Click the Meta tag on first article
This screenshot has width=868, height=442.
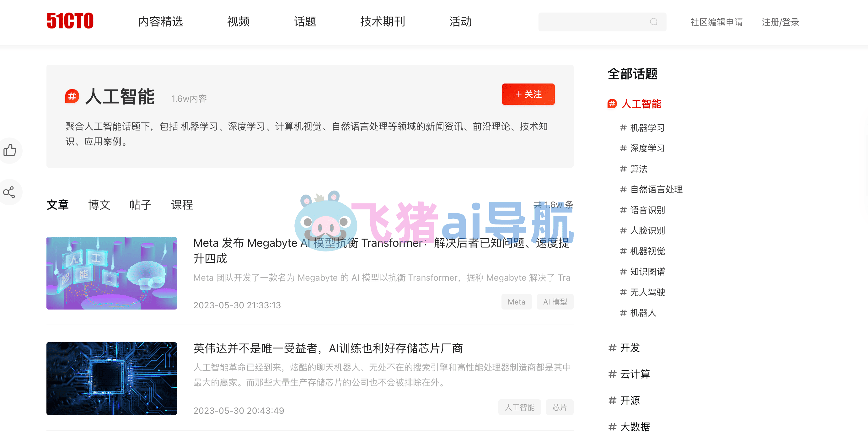pyautogui.click(x=516, y=302)
